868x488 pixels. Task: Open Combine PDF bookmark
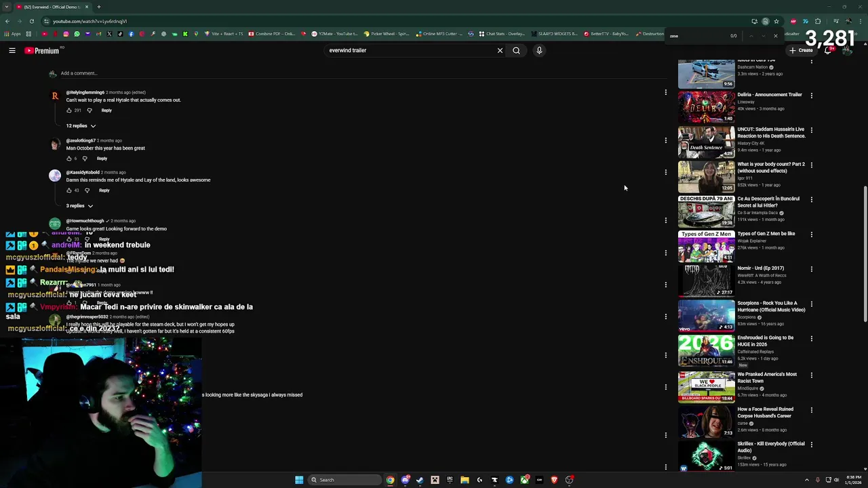[x=272, y=33]
